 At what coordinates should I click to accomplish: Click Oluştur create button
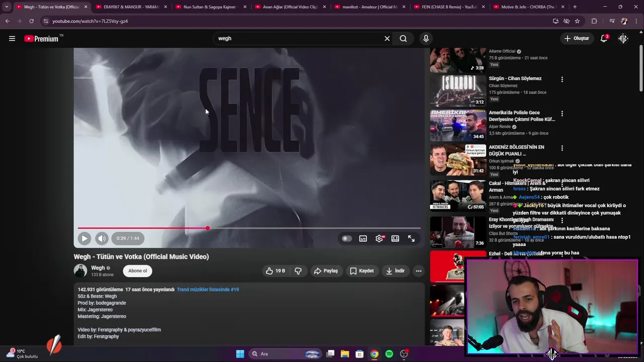(x=577, y=38)
